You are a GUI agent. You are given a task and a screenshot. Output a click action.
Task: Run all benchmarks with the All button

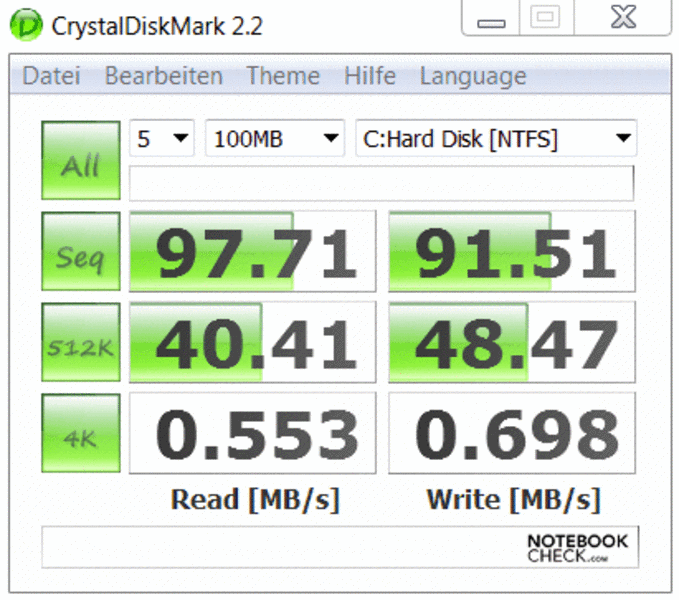(81, 160)
